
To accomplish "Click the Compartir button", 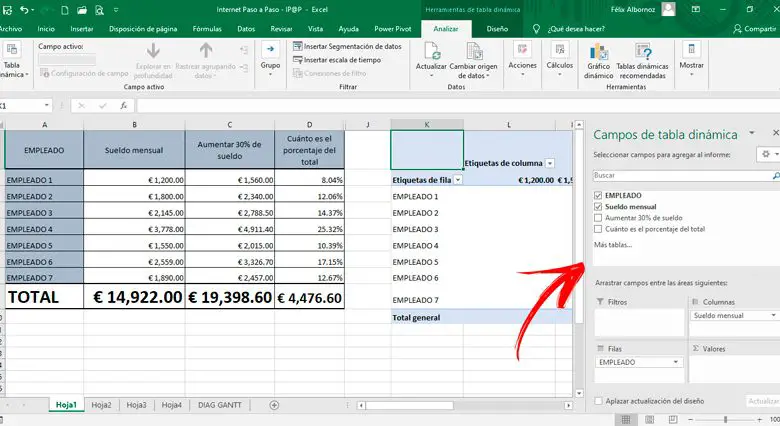I will (x=754, y=29).
